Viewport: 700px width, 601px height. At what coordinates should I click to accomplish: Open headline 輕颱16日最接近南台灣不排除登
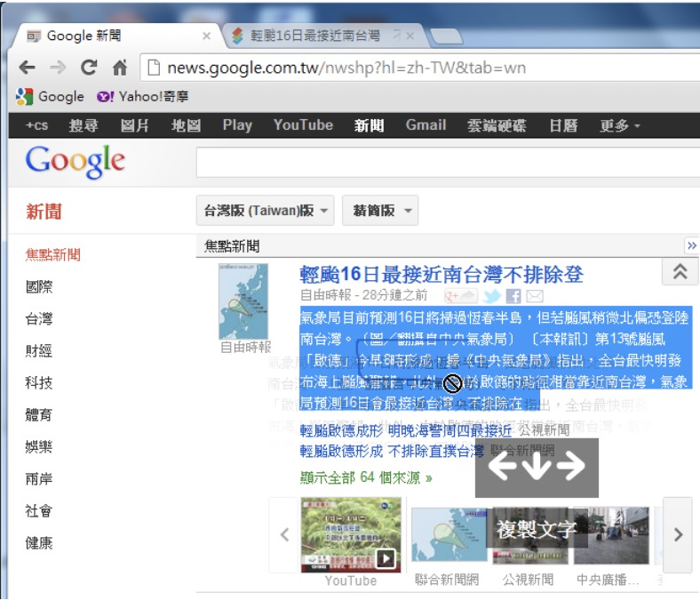click(x=441, y=275)
